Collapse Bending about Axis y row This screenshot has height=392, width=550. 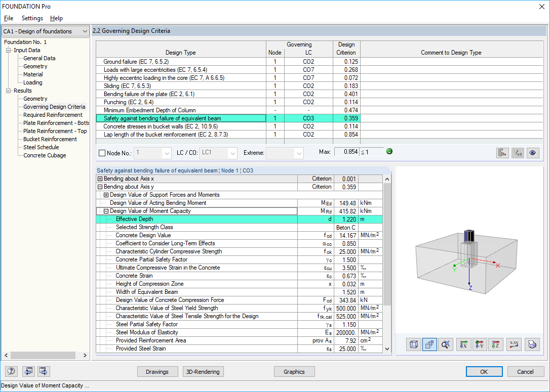pyautogui.click(x=100, y=187)
